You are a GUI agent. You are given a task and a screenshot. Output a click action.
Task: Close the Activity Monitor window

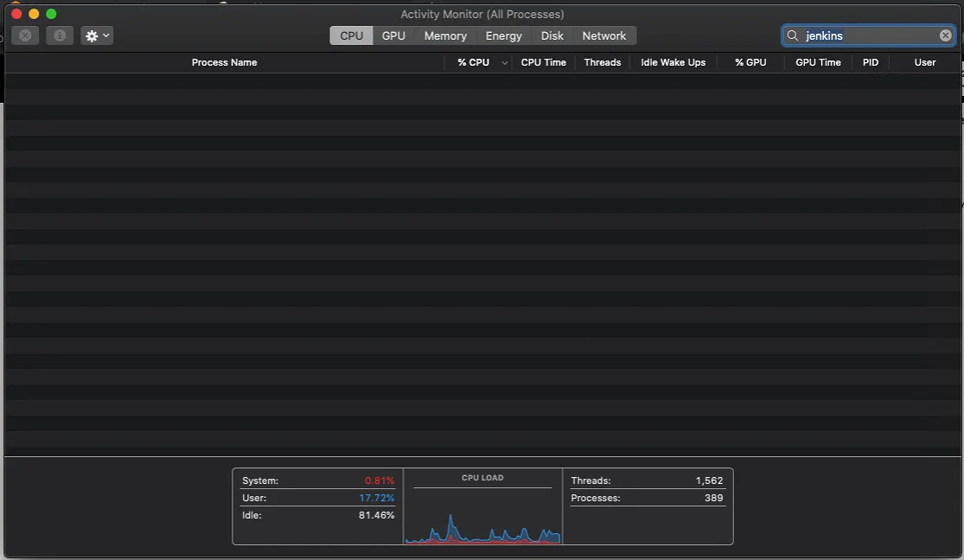(16, 14)
